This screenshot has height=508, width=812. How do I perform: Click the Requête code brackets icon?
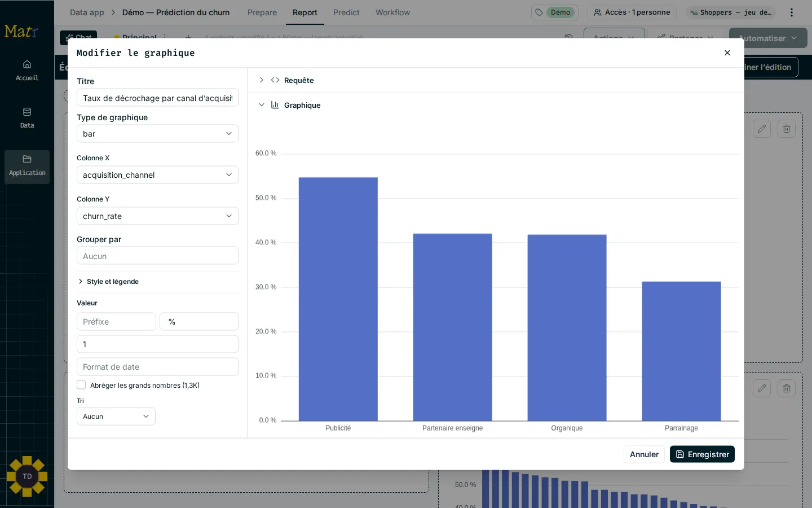275,80
